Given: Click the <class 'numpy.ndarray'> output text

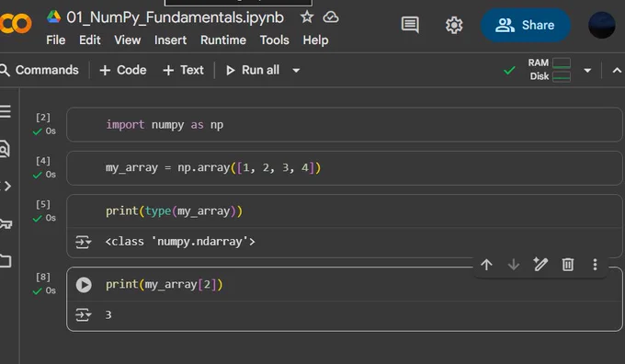Looking at the screenshot, I should [x=180, y=242].
